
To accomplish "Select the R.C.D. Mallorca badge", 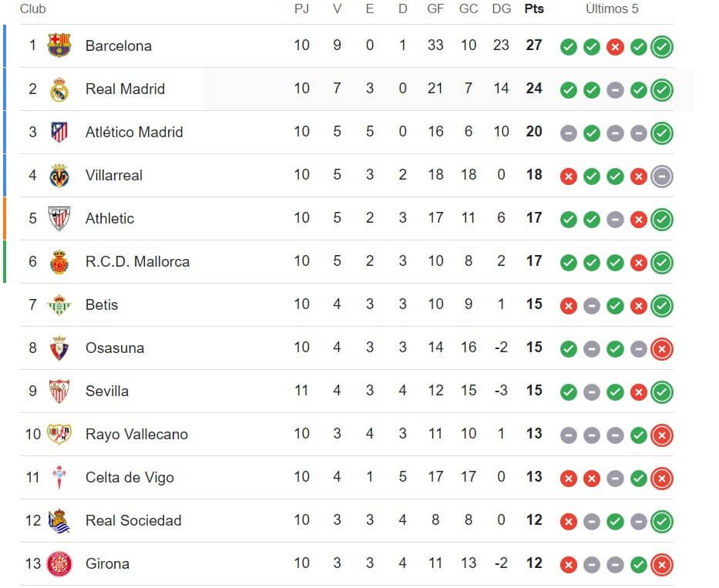I will (59, 261).
